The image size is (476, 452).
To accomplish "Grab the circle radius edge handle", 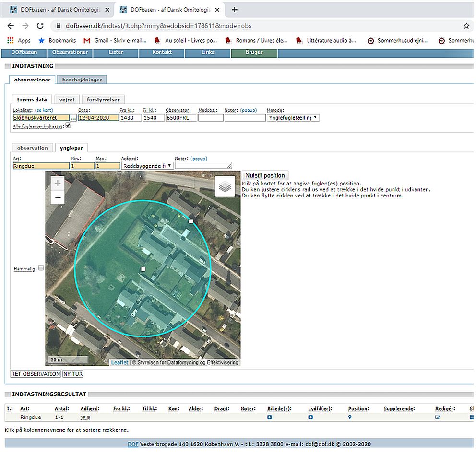I will [191, 221].
